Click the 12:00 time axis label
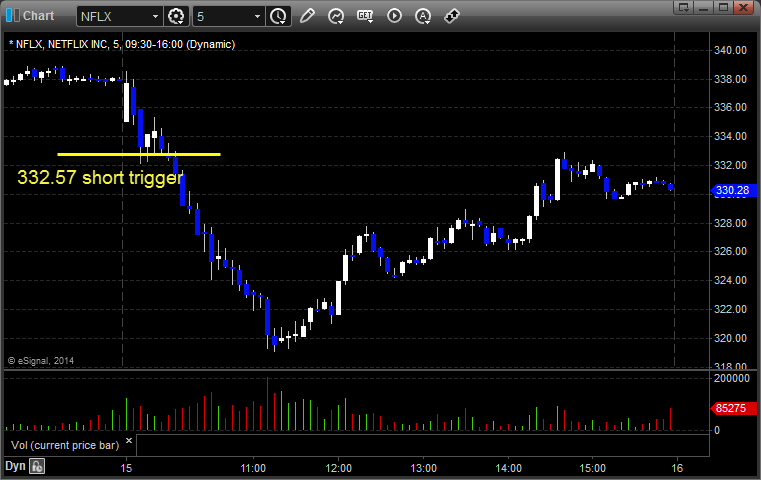This screenshot has height=480, width=761. [339, 468]
